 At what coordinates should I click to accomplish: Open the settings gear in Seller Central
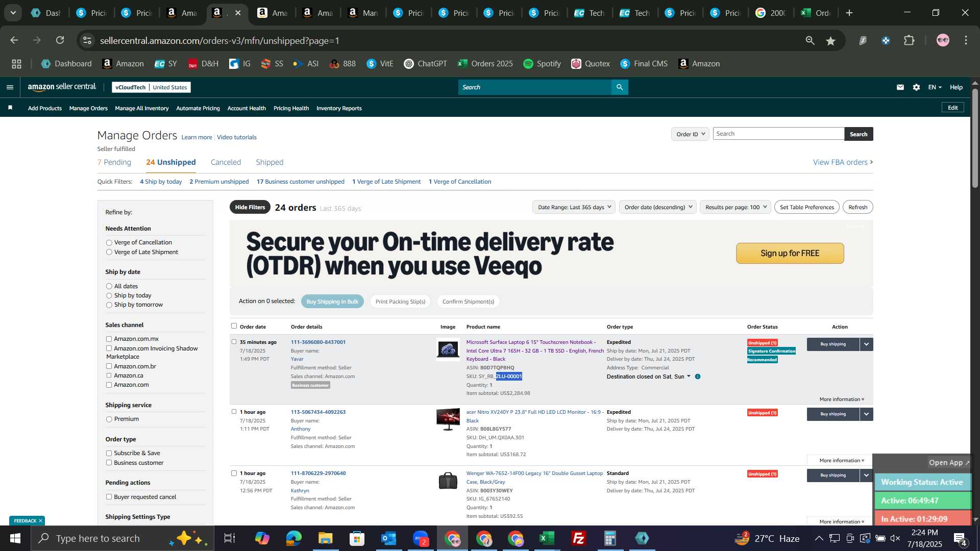click(917, 87)
